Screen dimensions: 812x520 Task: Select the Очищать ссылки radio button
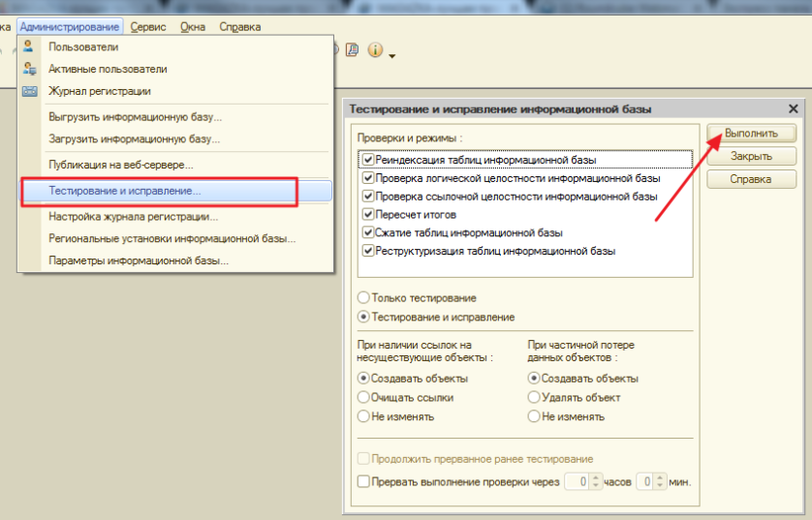click(363, 397)
